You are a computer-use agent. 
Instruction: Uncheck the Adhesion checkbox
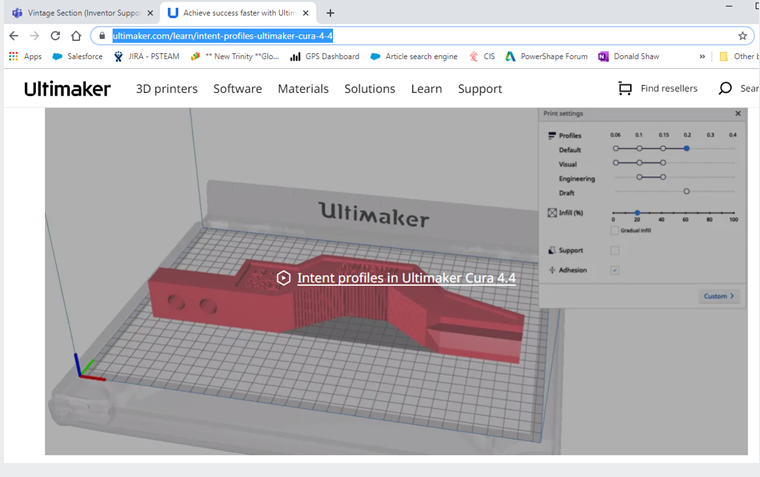coord(615,270)
